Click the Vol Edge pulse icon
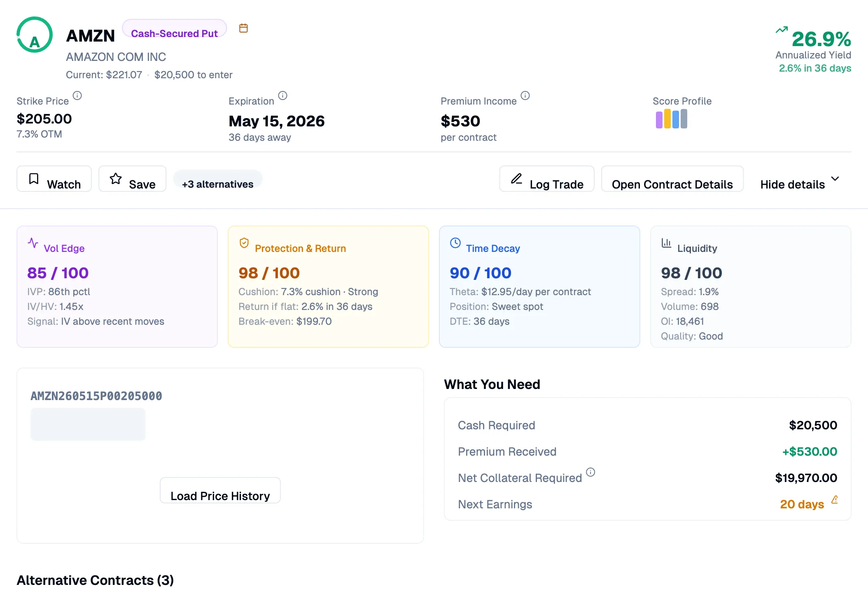The image size is (868, 610). [x=33, y=243]
